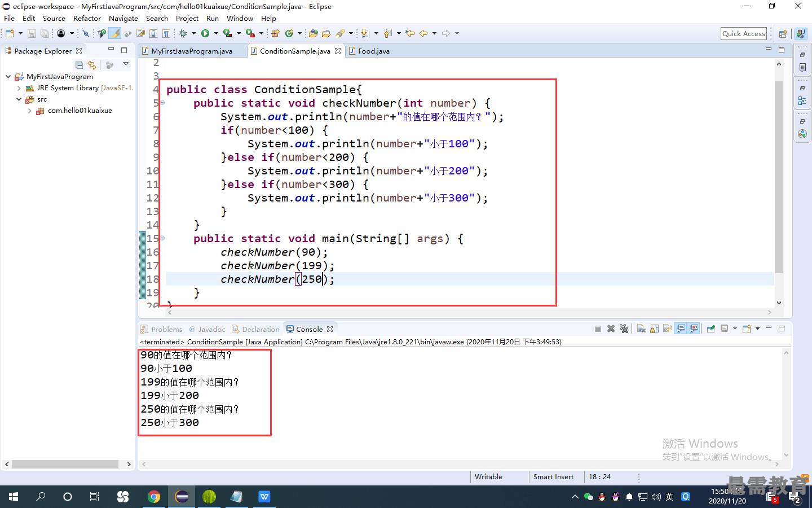
Task: Run the program with green Run button
Action: (x=205, y=33)
